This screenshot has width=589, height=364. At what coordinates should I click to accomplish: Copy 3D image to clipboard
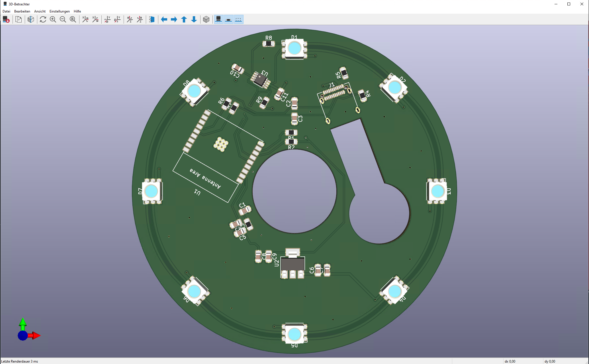coord(19,19)
